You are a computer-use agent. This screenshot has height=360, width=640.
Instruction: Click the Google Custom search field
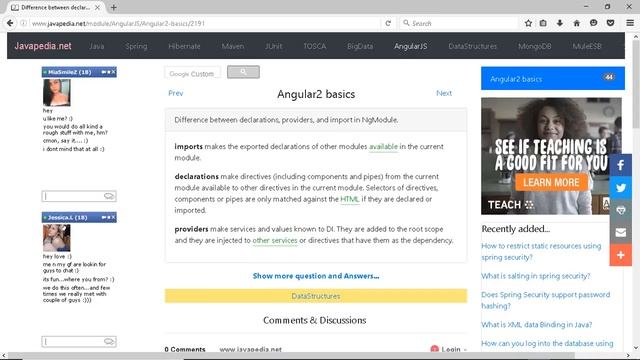(x=192, y=73)
